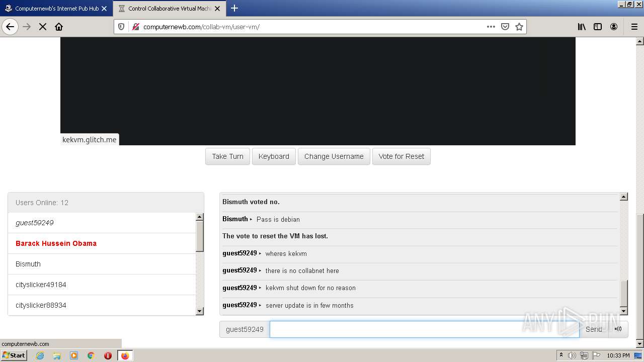
Task: Toggle the sidebar view icon
Action: tap(598, 27)
